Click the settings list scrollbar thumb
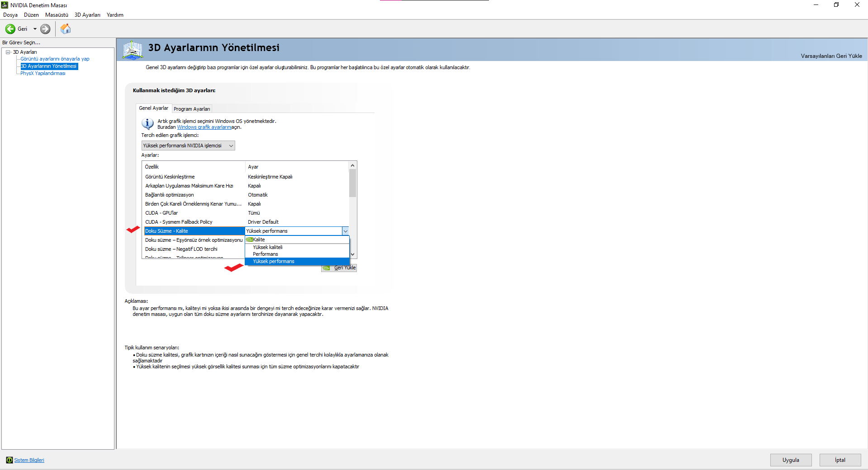868x470 pixels. (353, 183)
